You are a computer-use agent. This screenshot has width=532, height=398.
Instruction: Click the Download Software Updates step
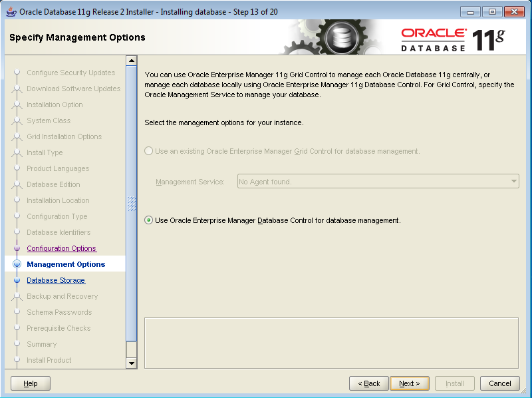(74, 89)
